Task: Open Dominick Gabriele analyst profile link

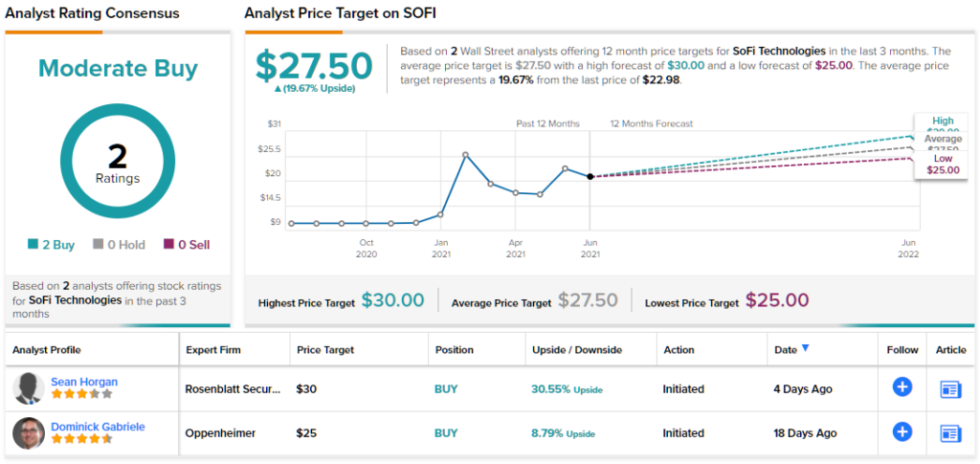Action: point(98,427)
